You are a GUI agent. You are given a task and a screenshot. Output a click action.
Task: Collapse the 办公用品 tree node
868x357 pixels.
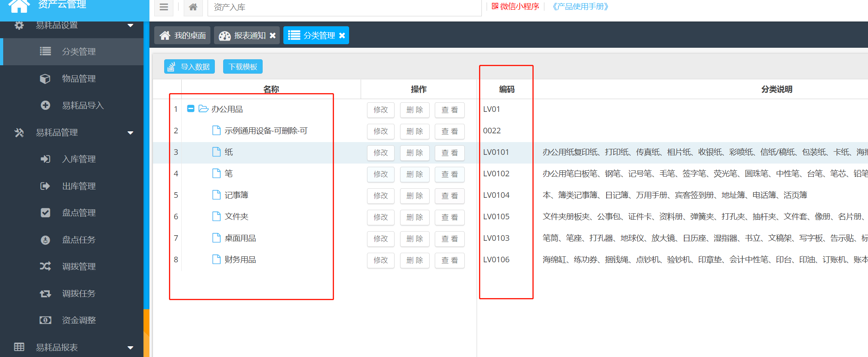point(190,108)
